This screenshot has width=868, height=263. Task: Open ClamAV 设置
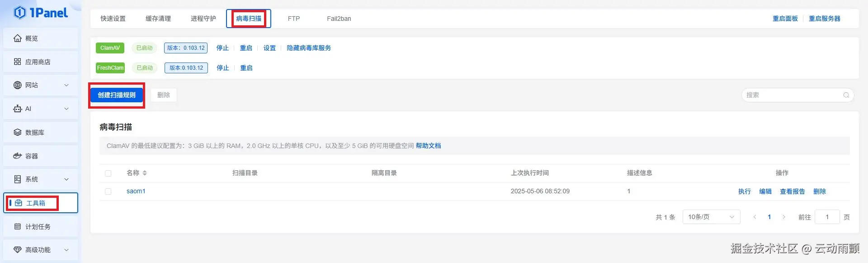pos(269,48)
